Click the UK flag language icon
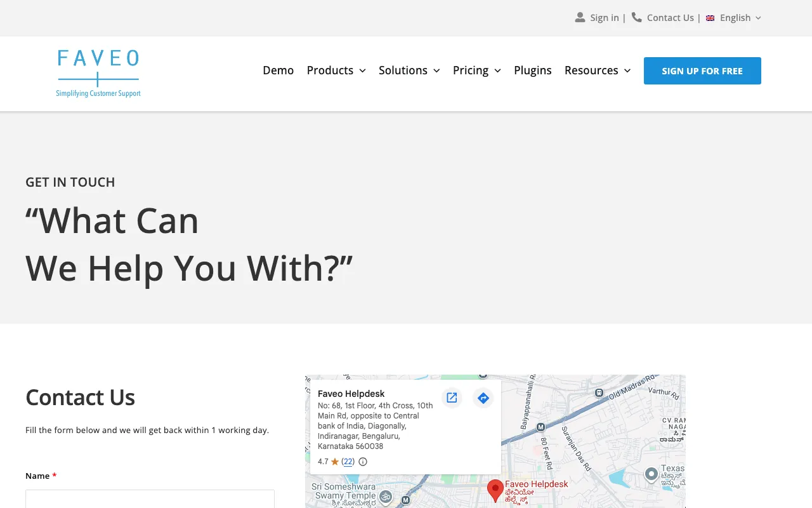 click(710, 18)
